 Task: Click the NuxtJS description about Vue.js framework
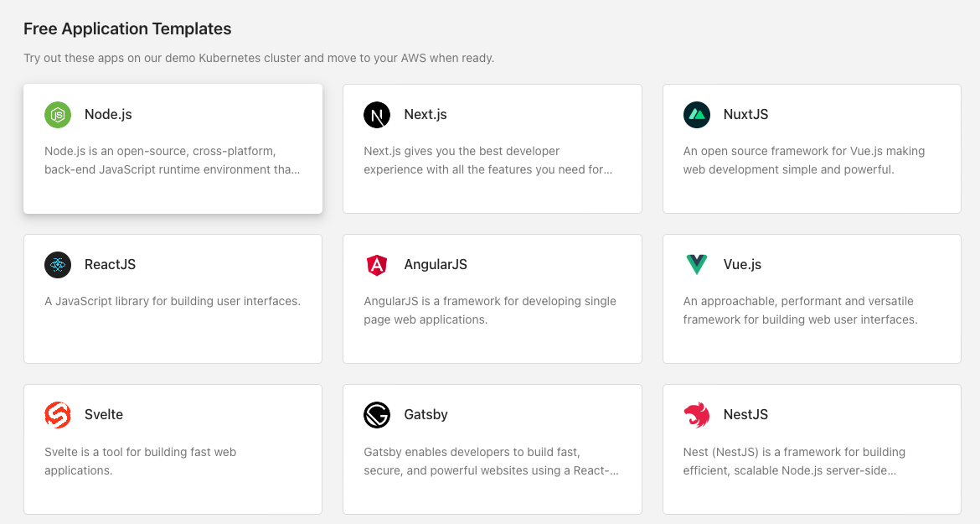[804, 160]
